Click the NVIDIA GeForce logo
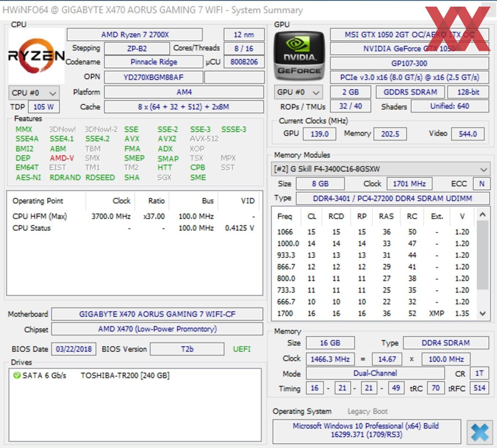Image resolution: width=497 pixels, height=448 pixels. [x=299, y=56]
